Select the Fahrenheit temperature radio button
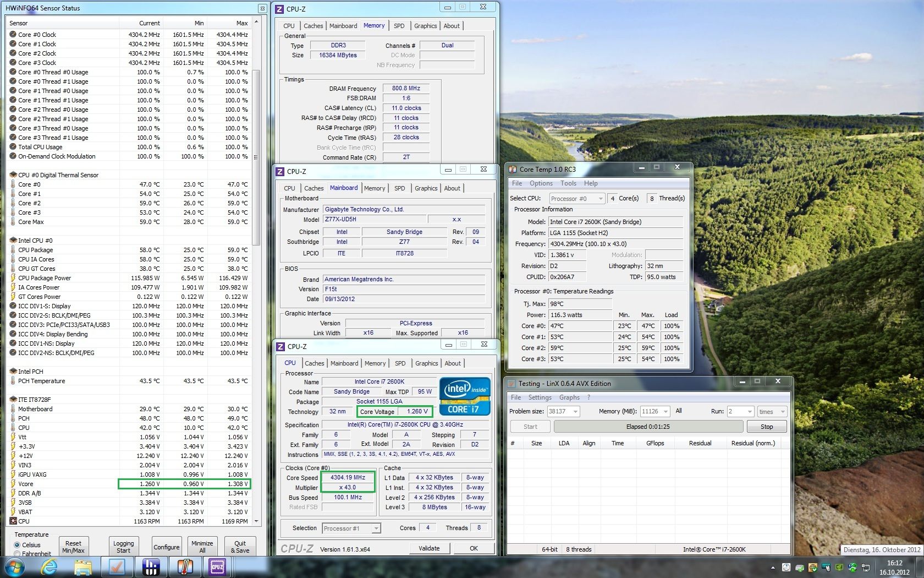The image size is (924, 578). point(17,554)
